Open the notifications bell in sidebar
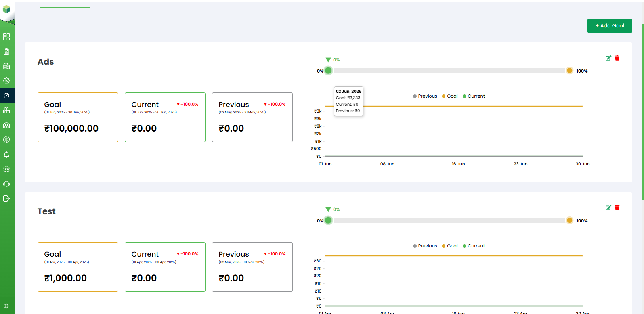644x314 pixels. (6, 155)
